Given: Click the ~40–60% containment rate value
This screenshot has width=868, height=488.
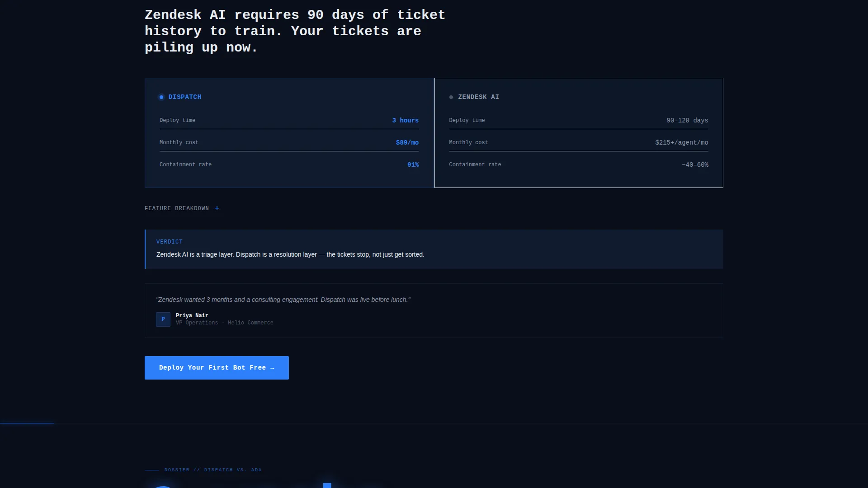Looking at the screenshot, I should [x=695, y=165].
